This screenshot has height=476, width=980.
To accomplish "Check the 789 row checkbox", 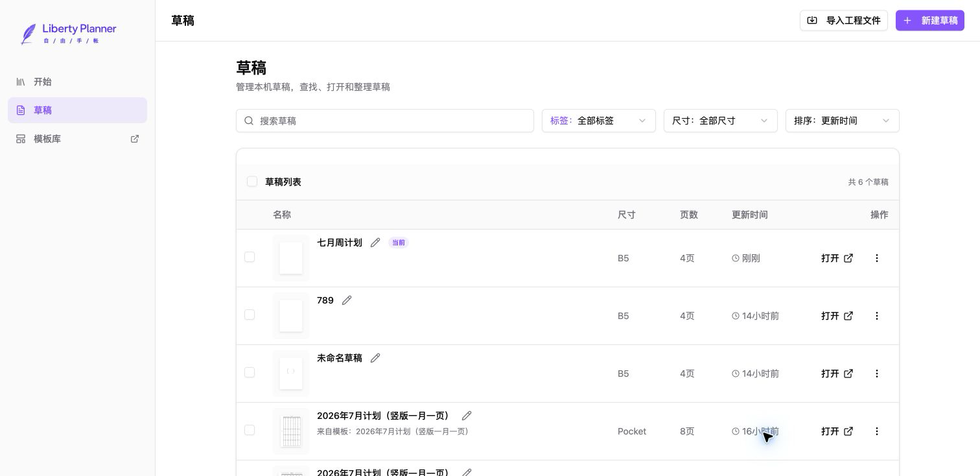I will pyautogui.click(x=250, y=315).
